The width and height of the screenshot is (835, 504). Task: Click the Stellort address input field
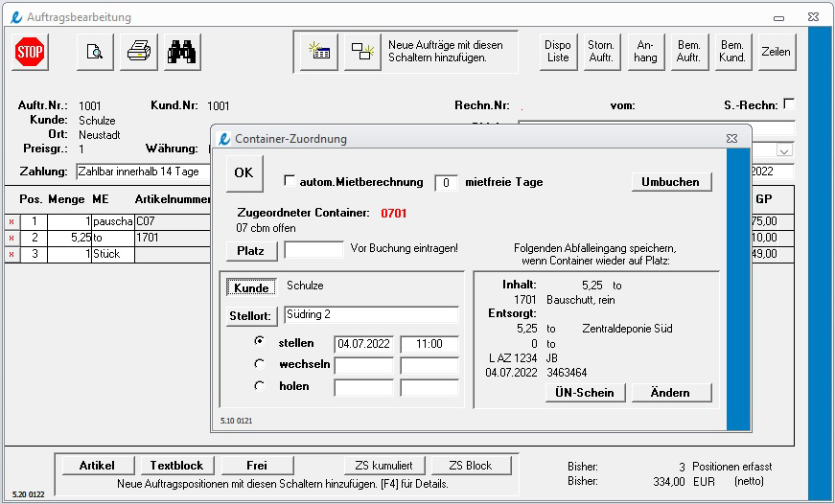[x=371, y=314]
